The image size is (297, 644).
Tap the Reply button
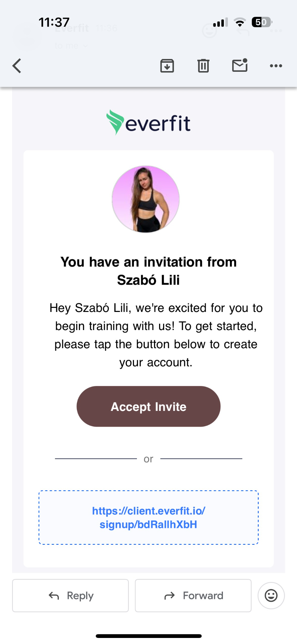pos(70,595)
